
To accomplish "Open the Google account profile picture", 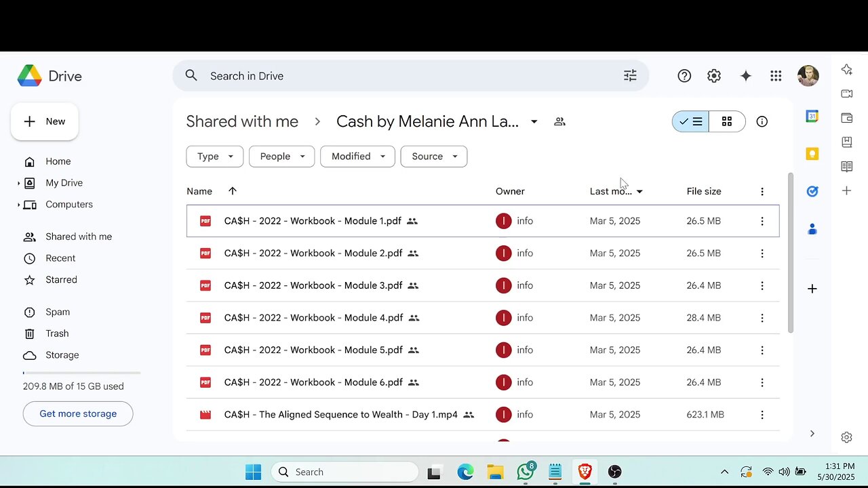I will point(808,76).
